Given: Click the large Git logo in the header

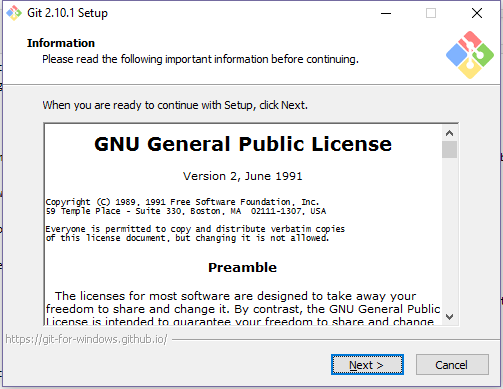Looking at the screenshot, I should [470, 55].
